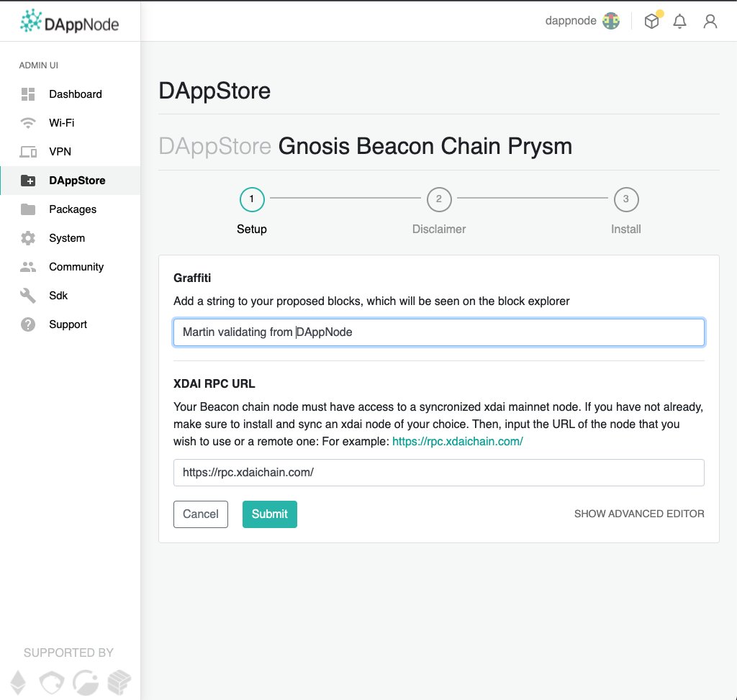Open the Sdk section
Screen dimensions: 737x700
click(x=70, y=296)
